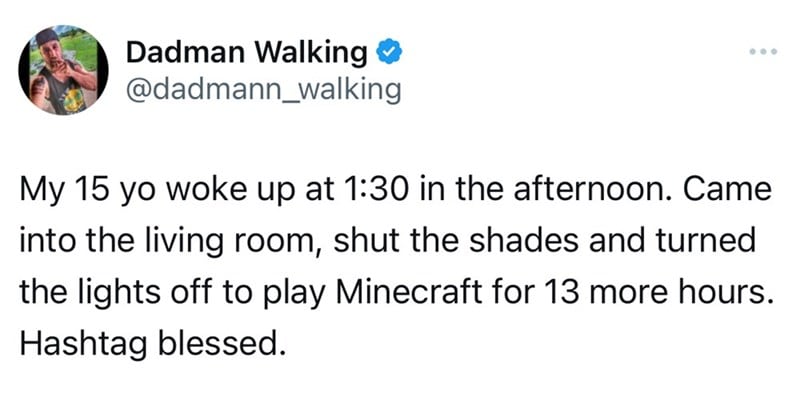Click the Hashtag blessed text line
The image size is (800, 401).
[151, 343]
